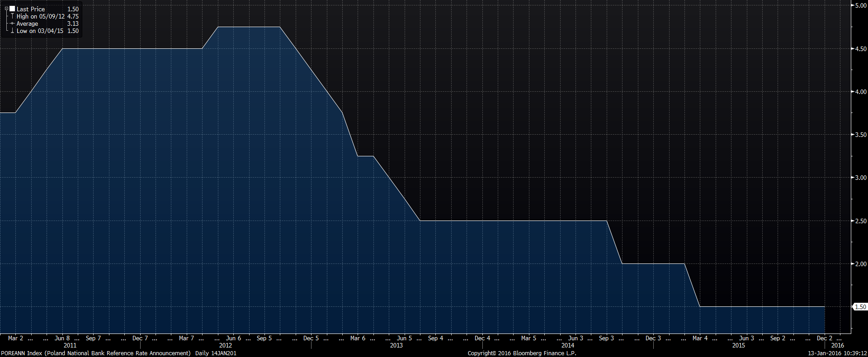Click the 'Sep 3' date axis label
This screenshot has width=868, height=357.
click(606, 338)
